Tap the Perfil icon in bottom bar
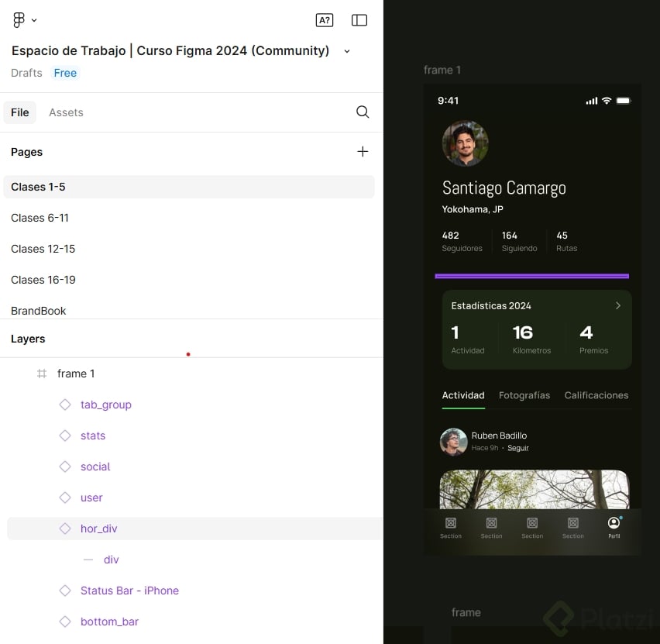Screen dimensions: 660x644 click(614, 523)
